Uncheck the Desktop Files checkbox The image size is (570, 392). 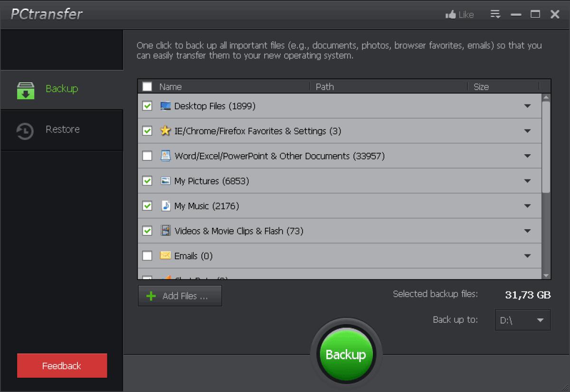pyautogui.click(x=147, y=106)
